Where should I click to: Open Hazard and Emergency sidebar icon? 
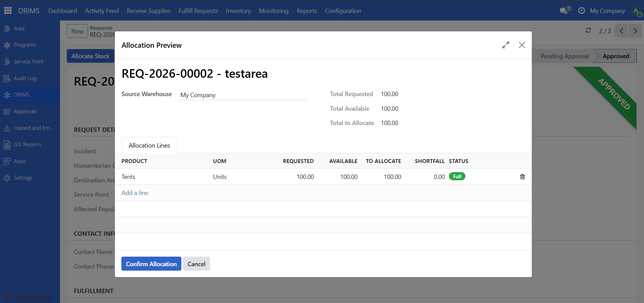pos(7,128)
